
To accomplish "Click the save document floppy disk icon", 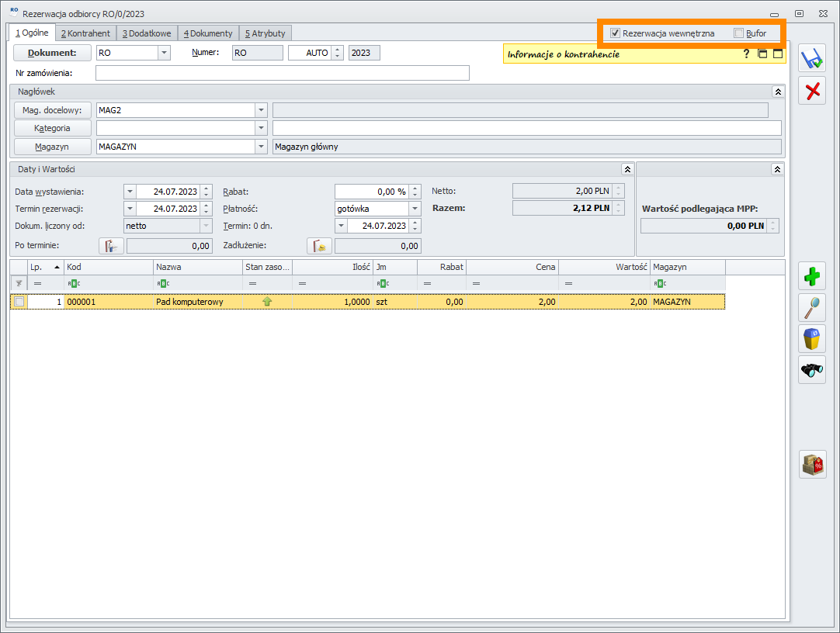I will pyautogui.click(x=813, y=60).
